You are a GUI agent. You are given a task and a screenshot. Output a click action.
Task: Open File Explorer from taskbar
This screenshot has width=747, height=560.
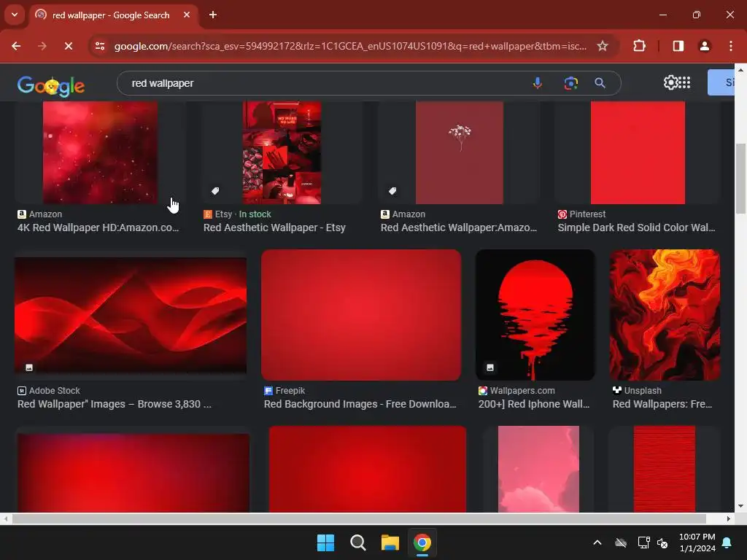(390, 542)
